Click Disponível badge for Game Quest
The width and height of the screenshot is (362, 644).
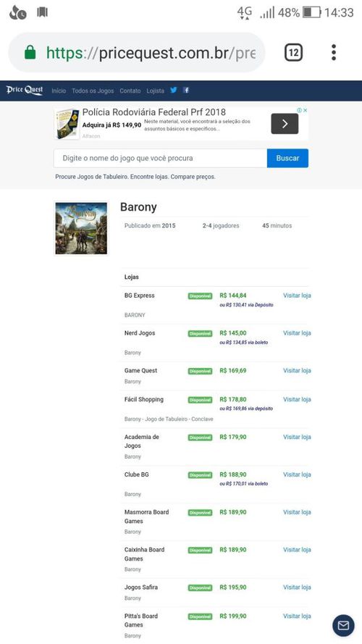click(x=201, y=371)
